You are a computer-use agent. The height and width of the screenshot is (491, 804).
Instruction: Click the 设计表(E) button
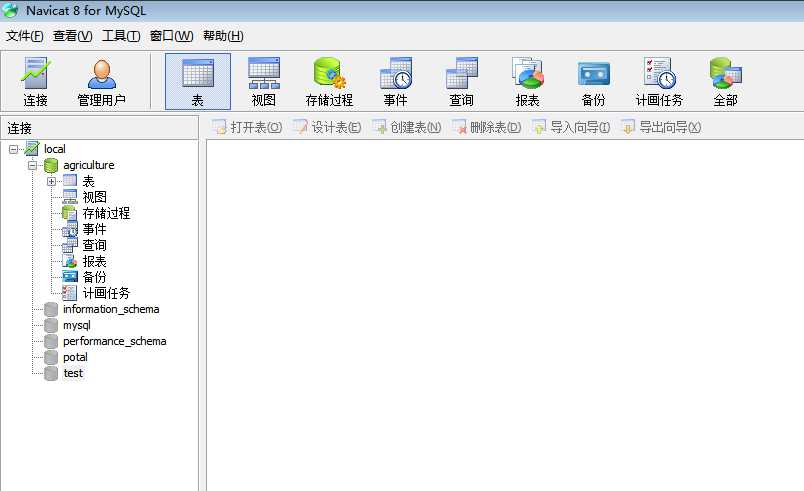[327, 127]
